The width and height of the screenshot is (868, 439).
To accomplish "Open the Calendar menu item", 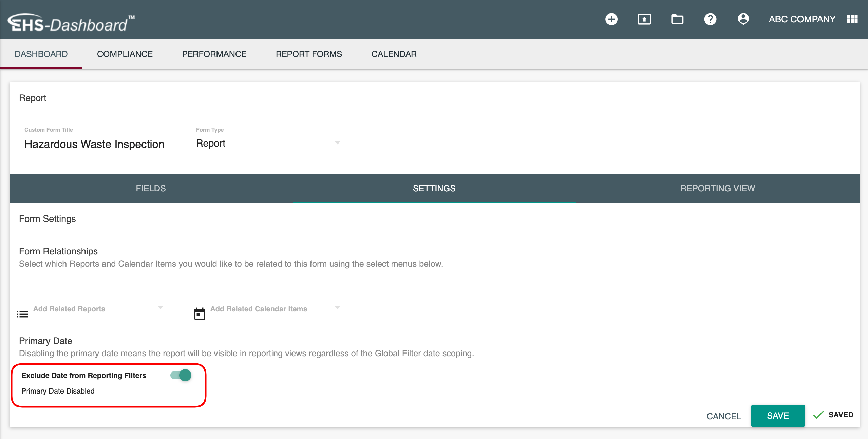I will (394, 54).
